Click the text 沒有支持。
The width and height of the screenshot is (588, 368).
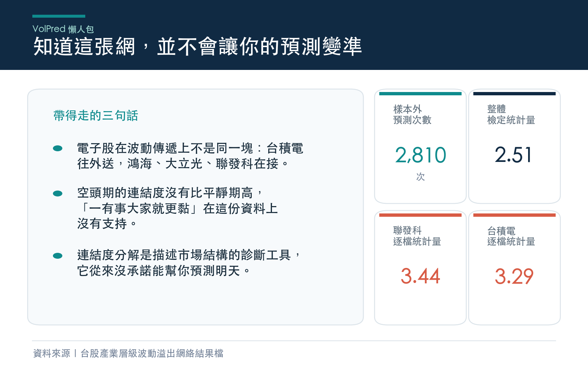tap(107, 223)
